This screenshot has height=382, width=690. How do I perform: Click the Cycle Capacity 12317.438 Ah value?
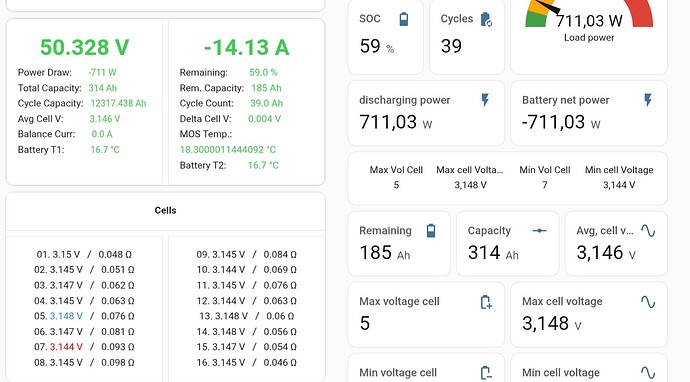pyautogui.click(x=118, y=103)
